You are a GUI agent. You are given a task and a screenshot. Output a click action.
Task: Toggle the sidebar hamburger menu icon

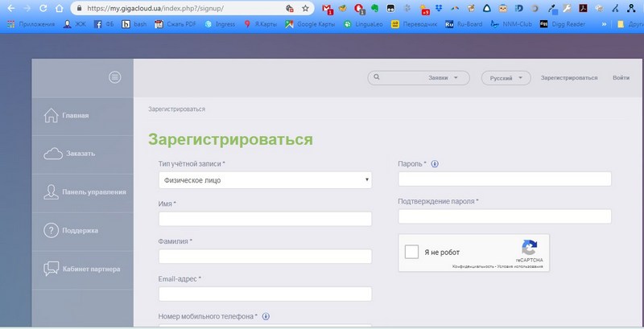(x=114, y=77)
